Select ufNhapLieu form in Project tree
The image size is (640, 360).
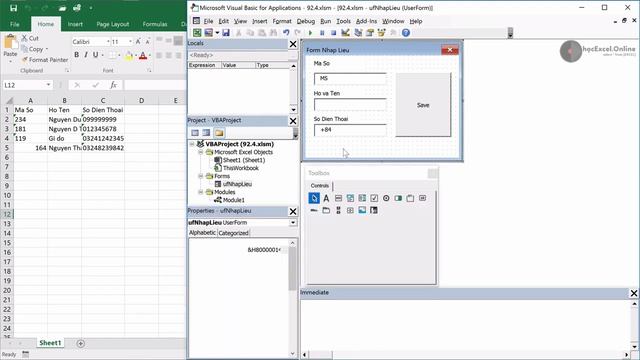click(237, 184)
